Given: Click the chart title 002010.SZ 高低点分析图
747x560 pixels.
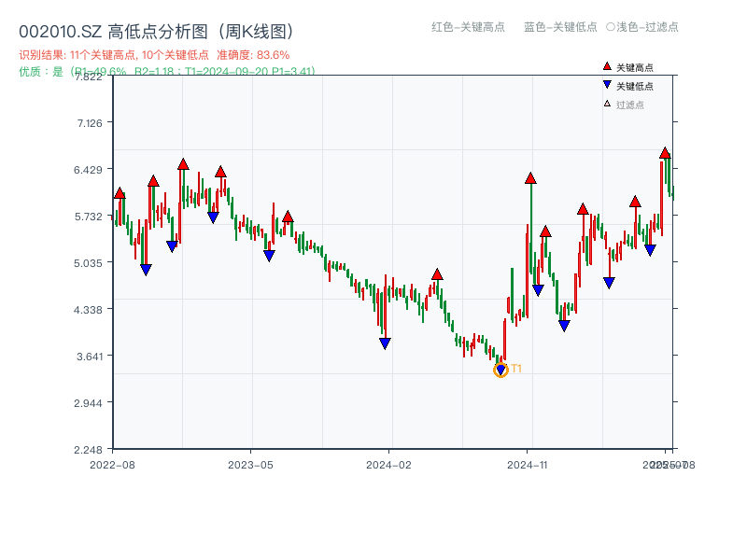Looking at the screenshot, I should coord(156,32).
